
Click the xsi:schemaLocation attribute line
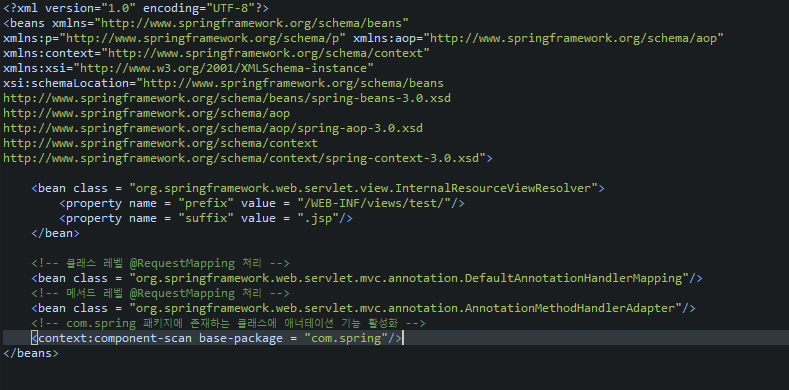click(223, 83)
